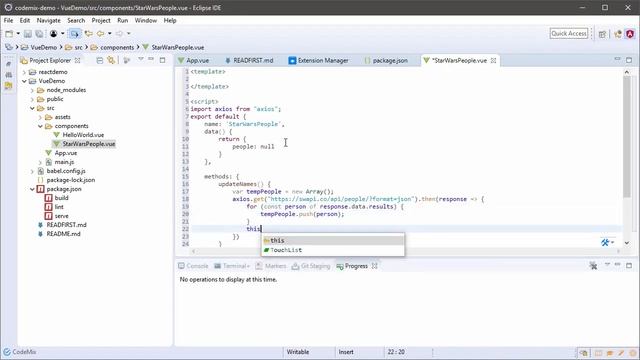
Task: Collapse the src folder
Action: [32, 108]
